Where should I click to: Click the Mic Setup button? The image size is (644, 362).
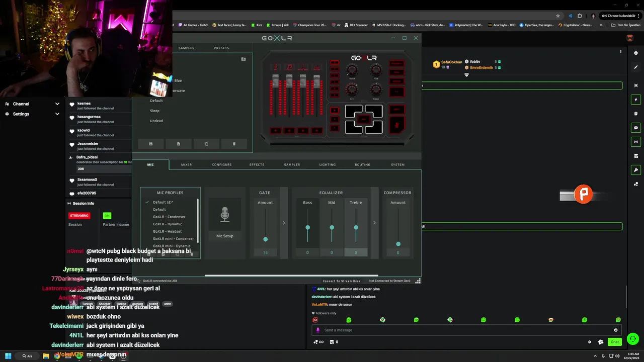225,236
